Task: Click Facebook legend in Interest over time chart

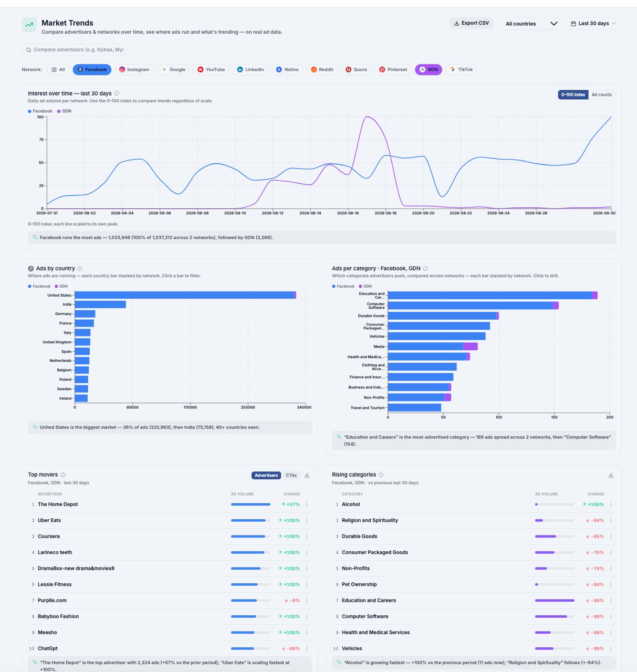Action: [40, 111]
